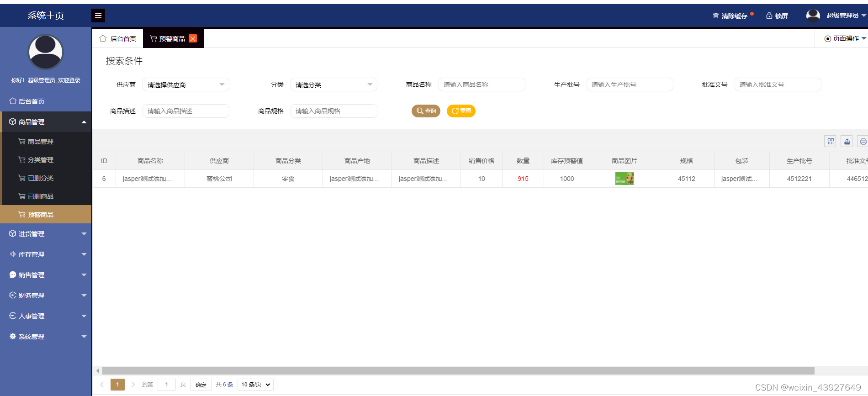Expand 库存管理 sidebar menu
The width and height of the screenshot is (868, 396).
[x=46, y=254]
